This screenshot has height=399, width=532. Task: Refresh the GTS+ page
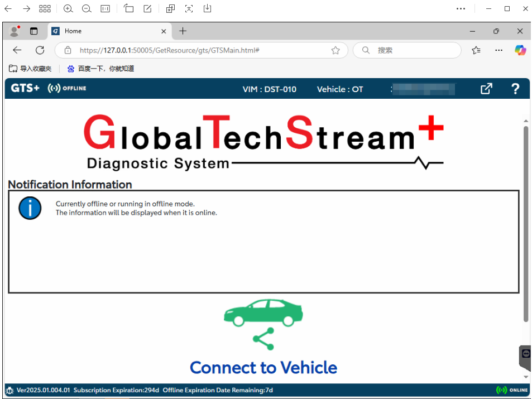[40, 50]
